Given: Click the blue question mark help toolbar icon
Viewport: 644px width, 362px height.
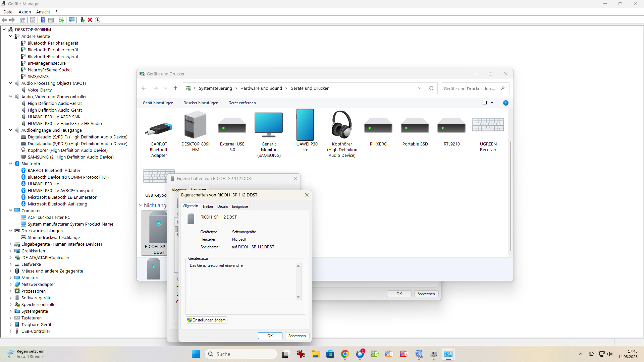Looking at the screenshot, I should pos(43,20).
